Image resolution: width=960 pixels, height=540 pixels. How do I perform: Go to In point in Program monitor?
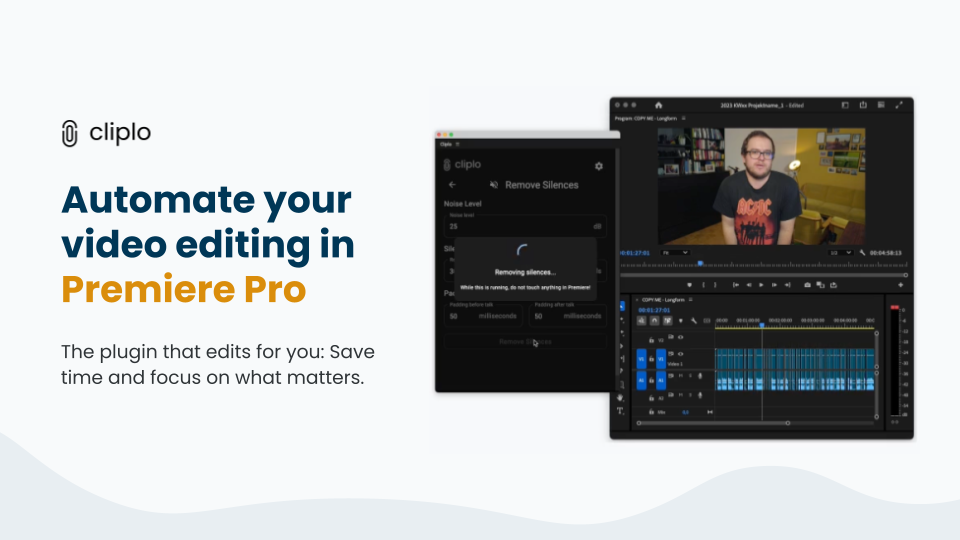(x=736, y=285)
